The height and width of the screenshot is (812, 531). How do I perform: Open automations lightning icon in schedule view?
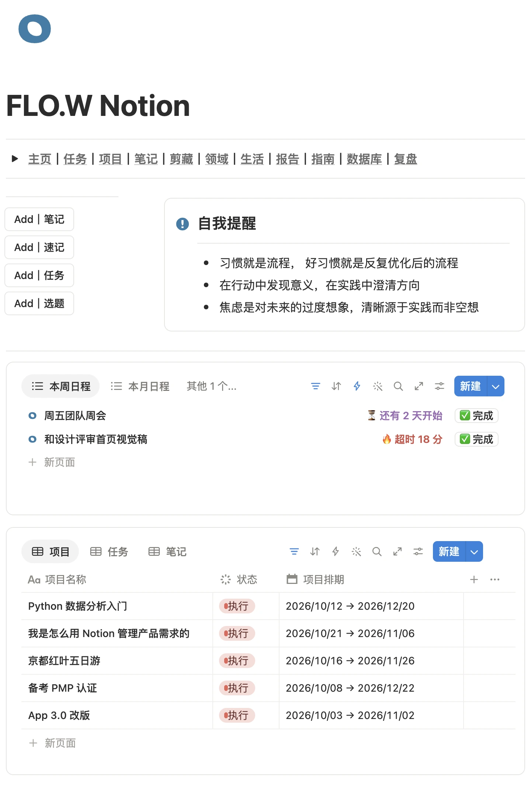[x=357, y=386]
